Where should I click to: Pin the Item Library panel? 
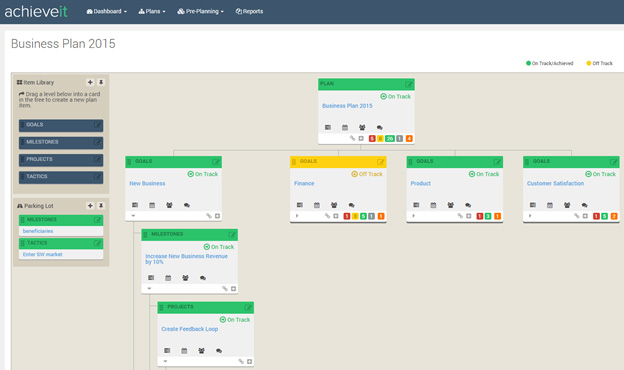point(101,82)
